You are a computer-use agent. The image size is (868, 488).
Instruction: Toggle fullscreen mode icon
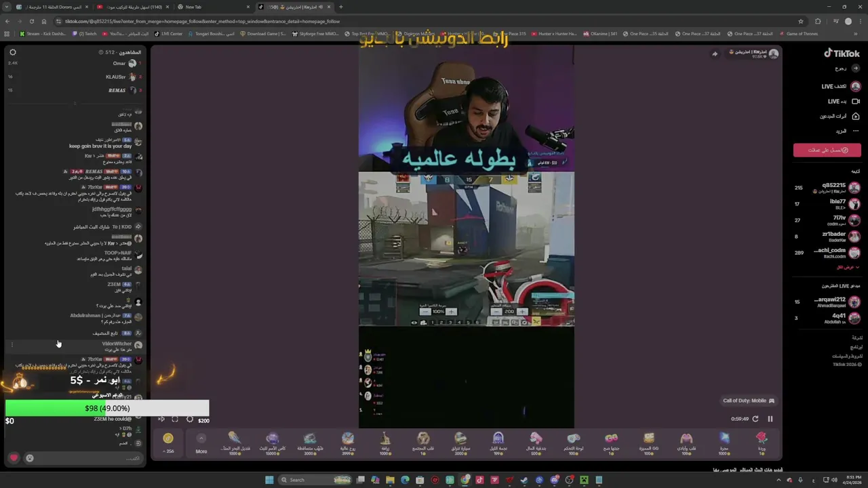(x=175, y=420)
